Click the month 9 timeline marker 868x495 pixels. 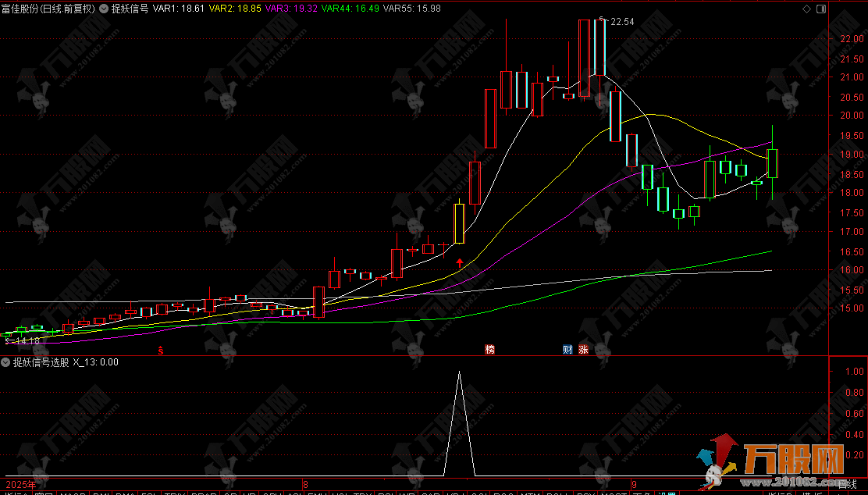click(635, 483)
